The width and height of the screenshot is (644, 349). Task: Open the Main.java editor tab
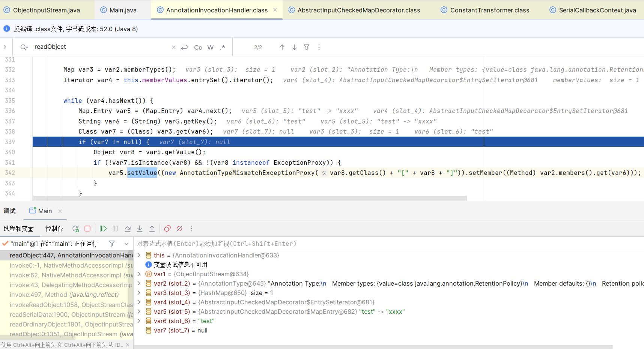[119, 10]
